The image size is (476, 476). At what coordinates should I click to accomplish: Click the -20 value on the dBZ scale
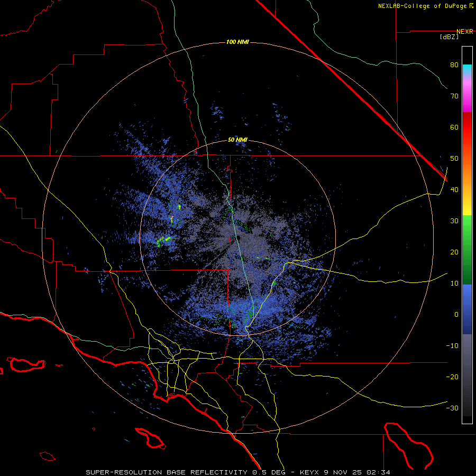point(452,377)
